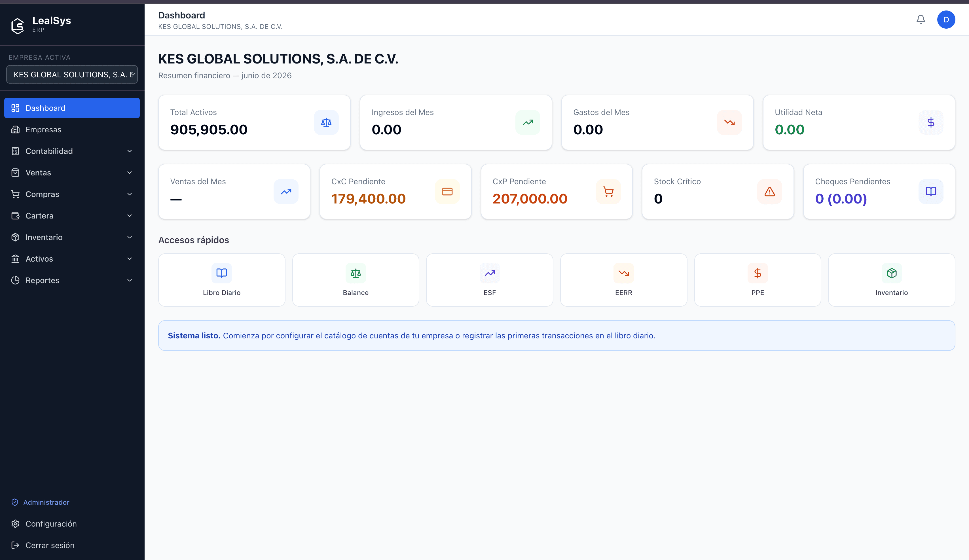The image size is (969, 560).
Task: Click the 905,905.00 Total Activos value
Action: click(209, 130)
